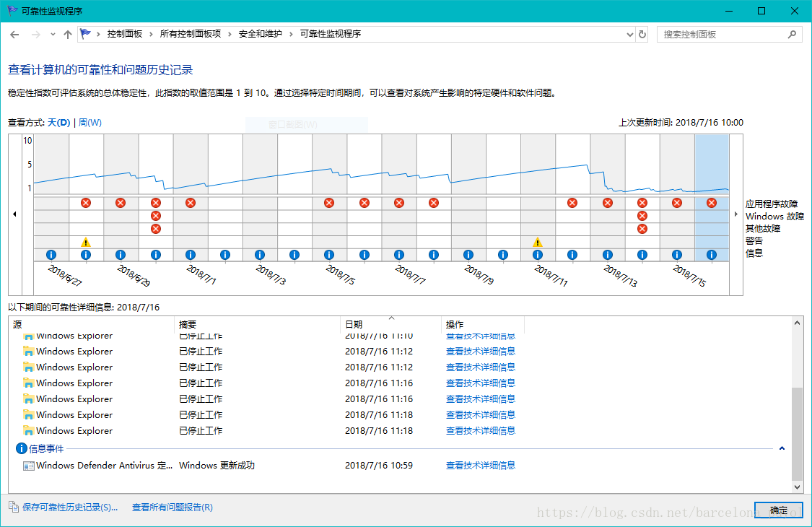Click the information icon on 2018/7/3
This screenshot has width=812, height=527.
coord(260,254)
